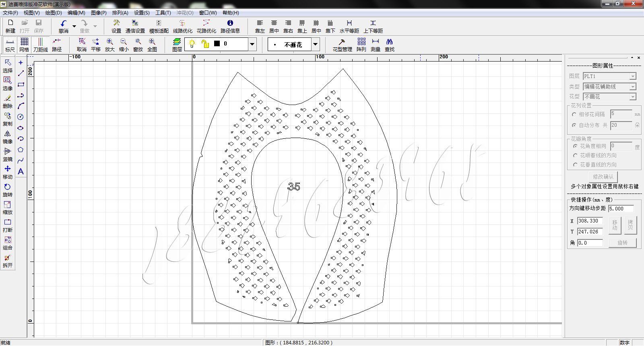
Task: Open the 花型管理 pattern manager tool
Action: (342, 45)
